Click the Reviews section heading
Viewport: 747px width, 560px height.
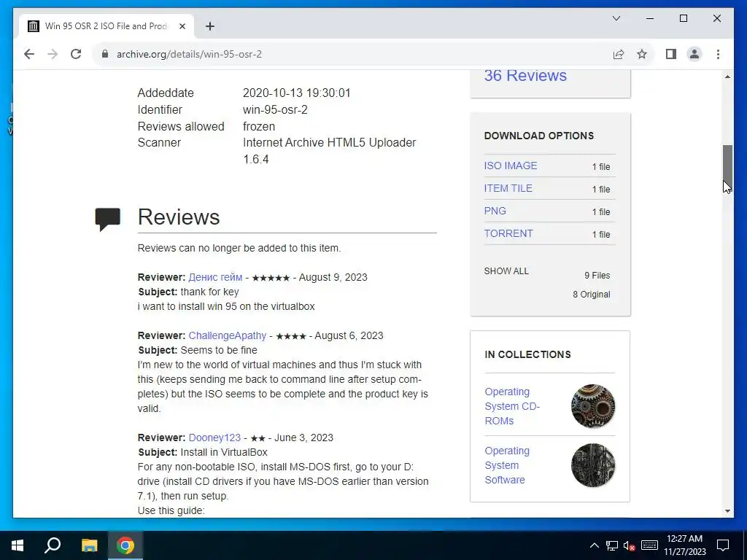[x=179, y=217]
